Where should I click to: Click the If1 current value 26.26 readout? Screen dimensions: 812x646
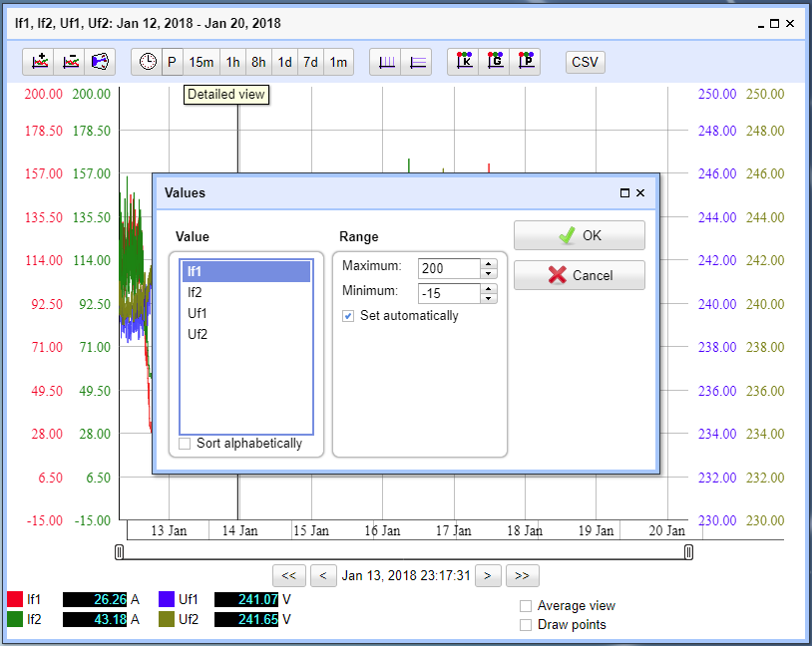coord(95,599)
